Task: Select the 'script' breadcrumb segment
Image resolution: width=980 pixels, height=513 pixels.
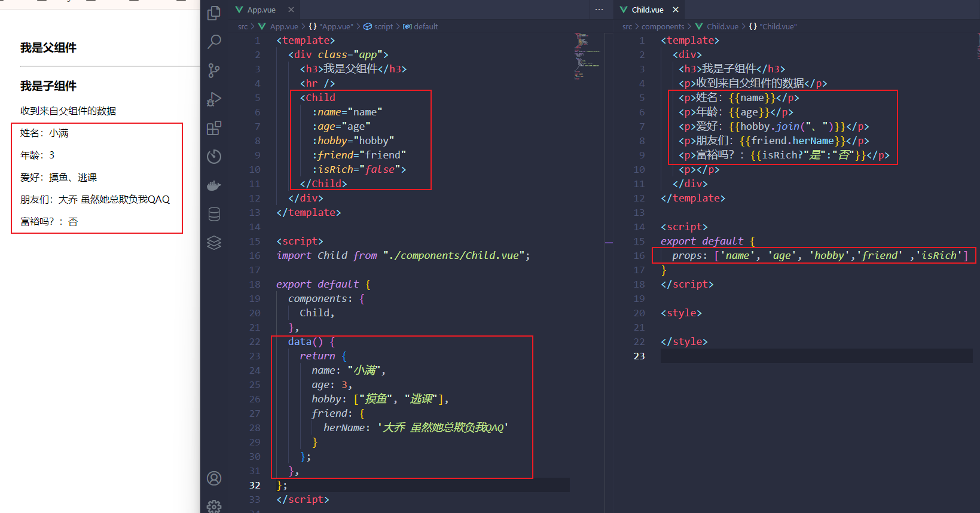Action: [378, 26]
